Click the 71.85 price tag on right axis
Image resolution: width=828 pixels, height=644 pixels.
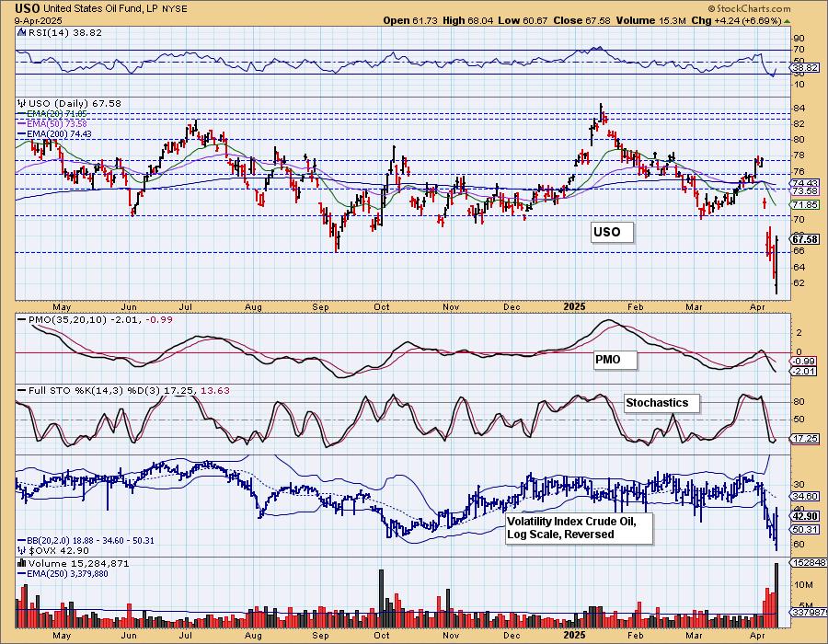(806, 204)
